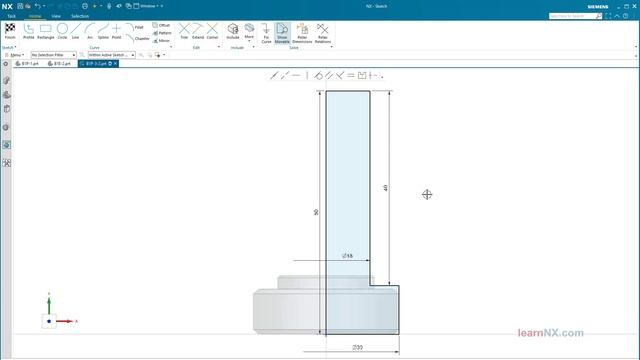Click the selection snap dropdown arrow icon
The height and width of the screenshot is (360, 640).
164,55
